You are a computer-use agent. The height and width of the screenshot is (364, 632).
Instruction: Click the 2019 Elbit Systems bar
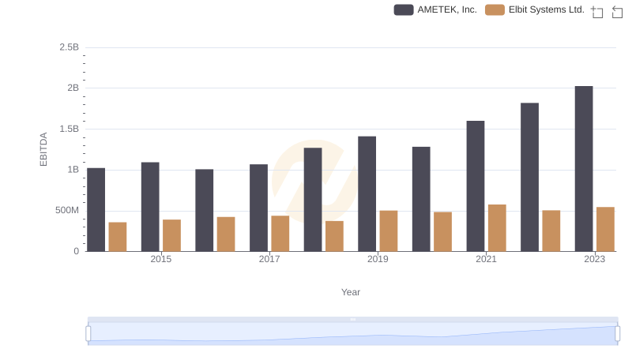pyautogui.click(x=389, y=231)
